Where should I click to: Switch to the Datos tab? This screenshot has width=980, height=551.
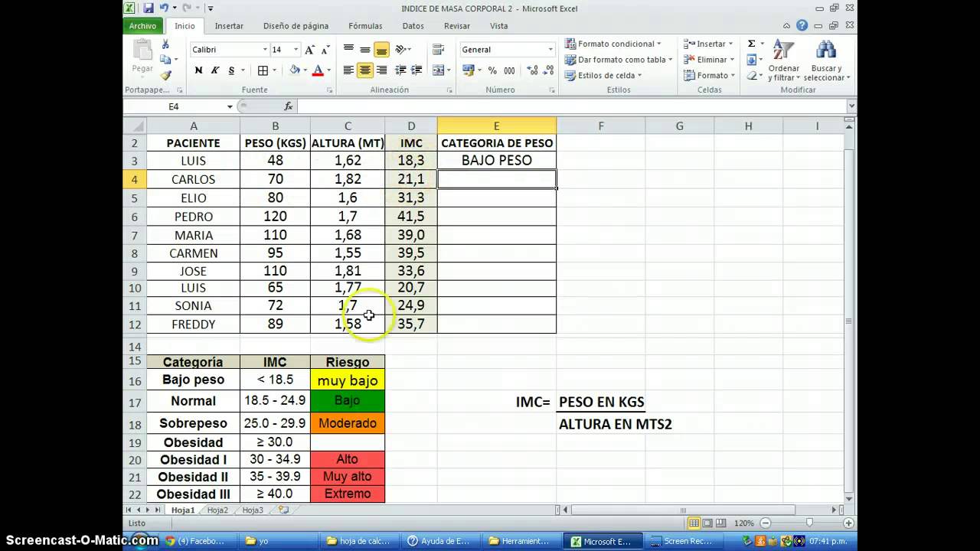(x=413, y=26)
